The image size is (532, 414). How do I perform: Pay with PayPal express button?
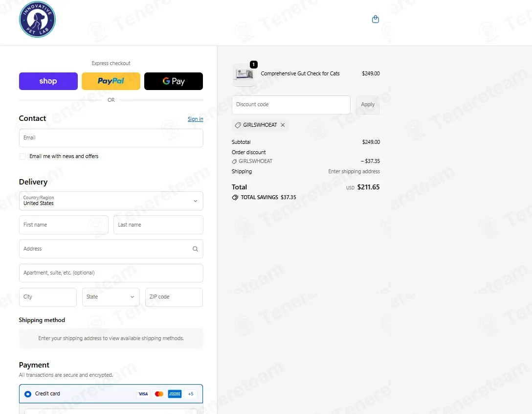(x=111, y=81)
